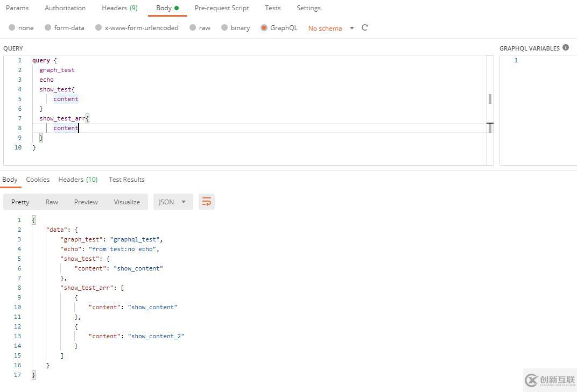Switch to the Authorization tab
This screenshot has height=392, width=577.
[65, 8]
